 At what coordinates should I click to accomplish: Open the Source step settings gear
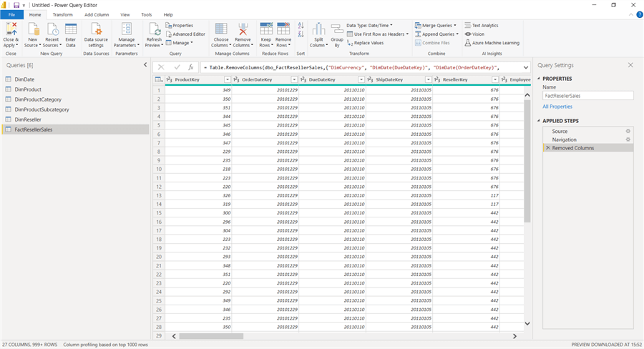(628, 132)
